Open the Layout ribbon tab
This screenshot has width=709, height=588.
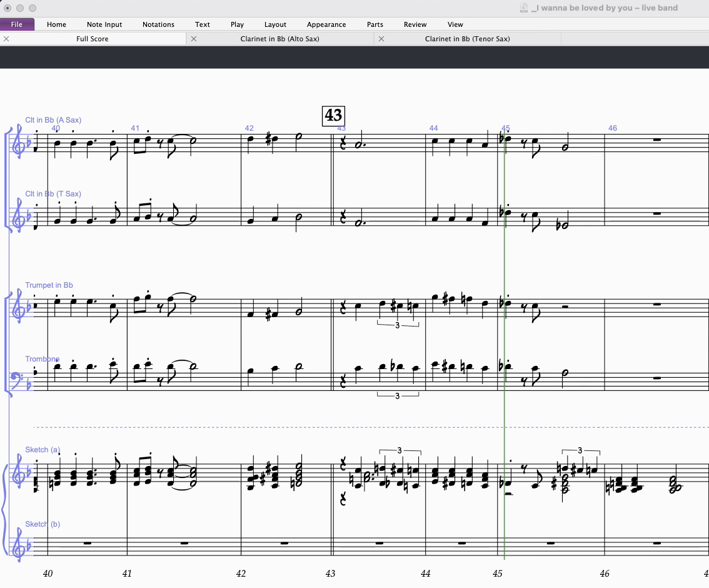coord(275,24)
